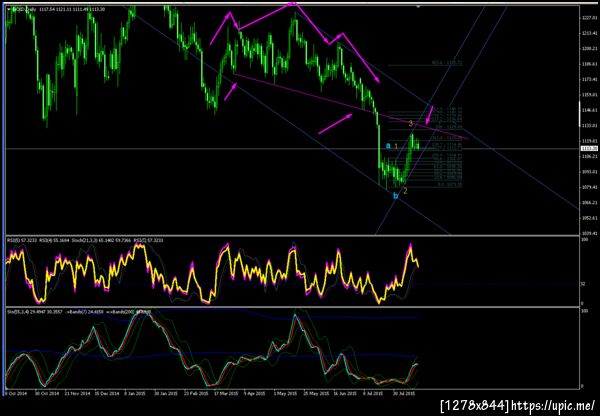Click the 30 Oct 2014 date label
The height and width of the screenshot is (416, 600).
click(x=46, y=393)
